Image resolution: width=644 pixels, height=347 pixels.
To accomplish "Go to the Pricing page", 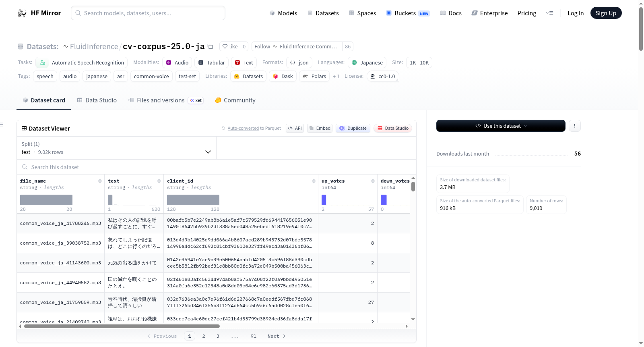I will (x=527, y=13).
